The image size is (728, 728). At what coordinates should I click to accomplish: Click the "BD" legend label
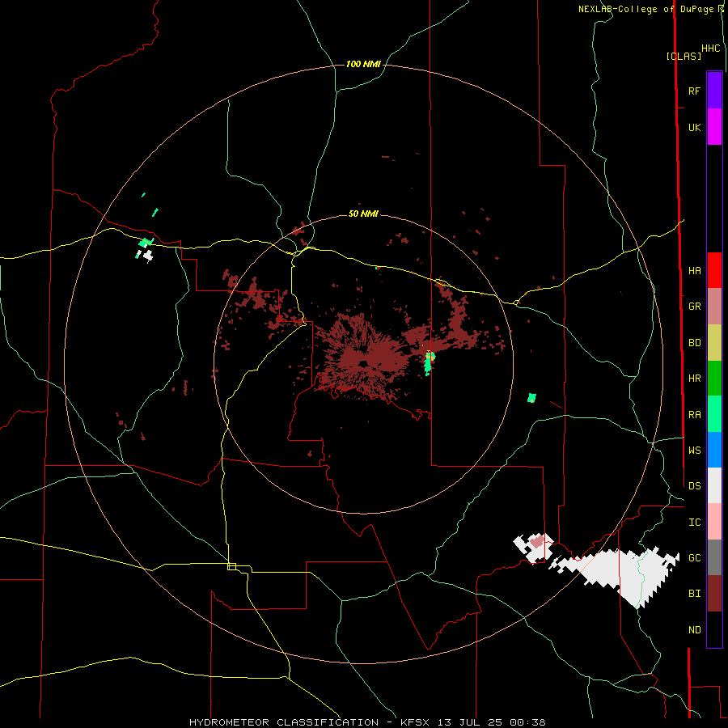694,343
